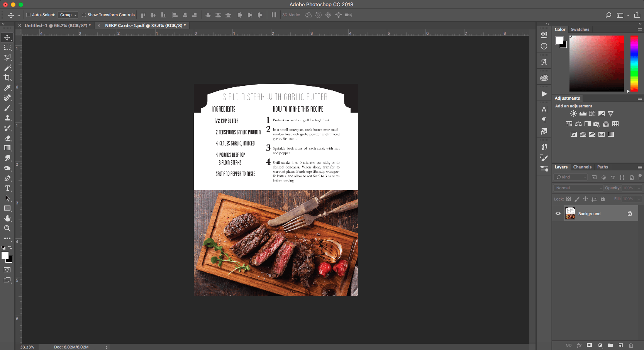Switch to the Channels tab
The image size is (644, 350).
click(x=582, y=167)
